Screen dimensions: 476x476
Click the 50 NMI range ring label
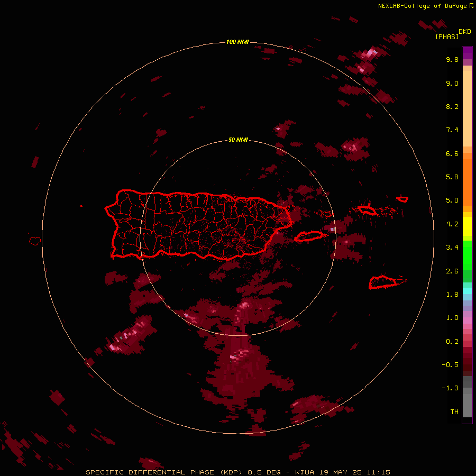pos(238,140)
